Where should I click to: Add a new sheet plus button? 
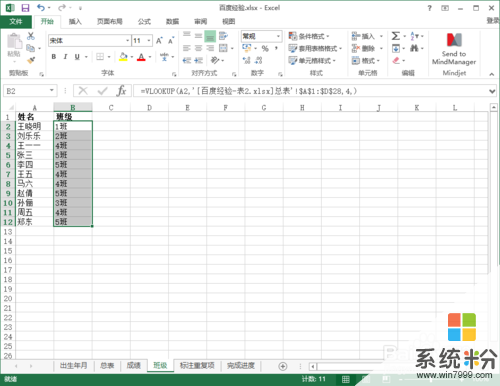283,366
